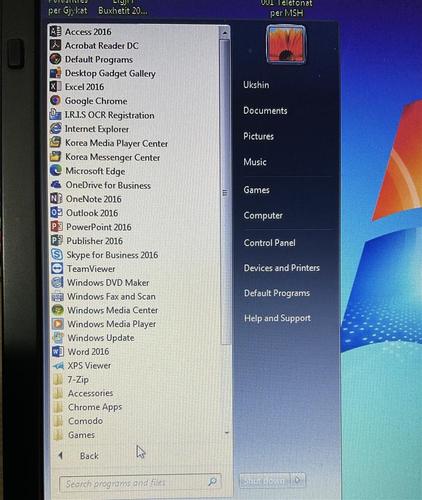Viewport: 422px width, 500px height.
Task: Open Outlook 2016 icon
Action: [x=56, y=212]
